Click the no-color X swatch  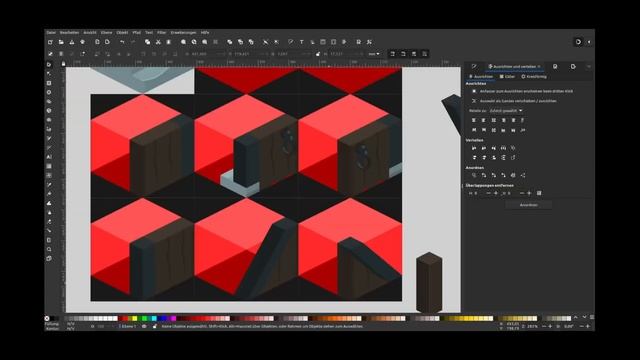(x=47, y=318)
